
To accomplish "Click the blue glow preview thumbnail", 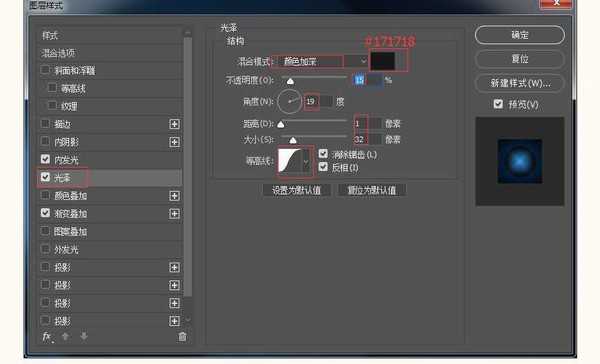I will coord(520,162).
